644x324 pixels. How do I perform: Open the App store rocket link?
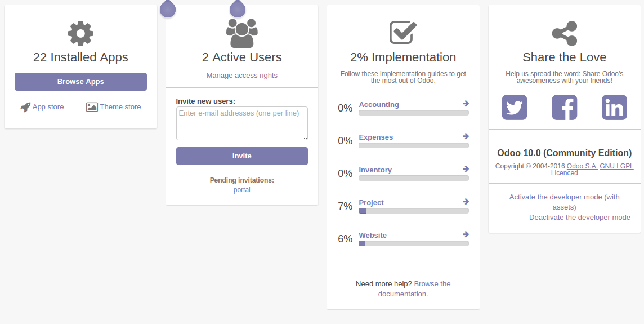click(42, 107)
